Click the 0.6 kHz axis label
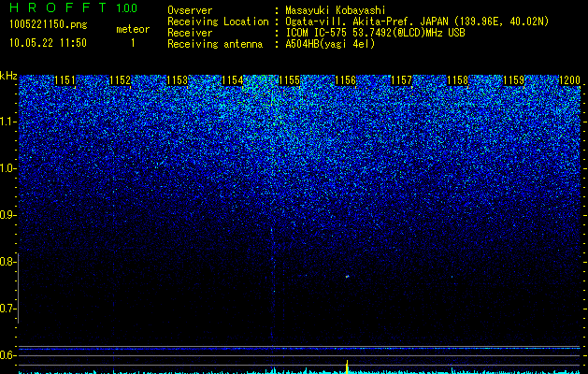 point(7,355)
